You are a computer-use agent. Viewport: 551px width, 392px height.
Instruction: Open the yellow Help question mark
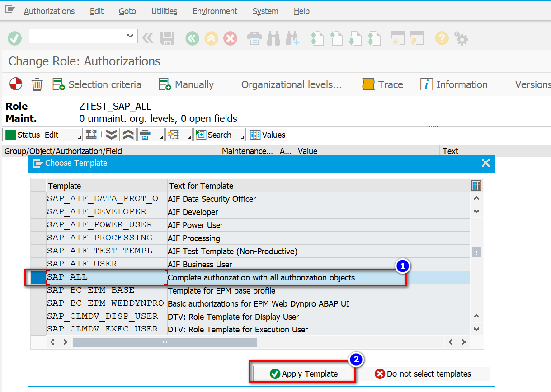(442, 38)
